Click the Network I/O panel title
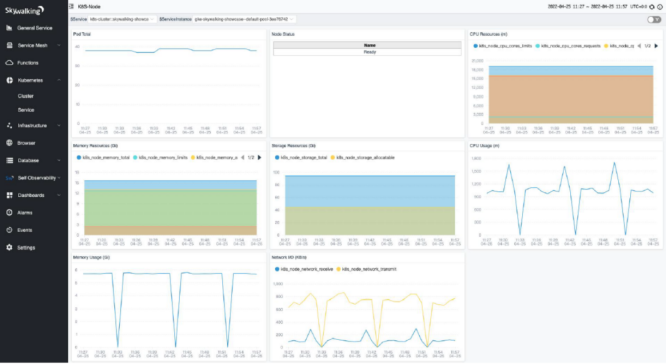This screenshot has height=364, width=667. pos(289,258)
